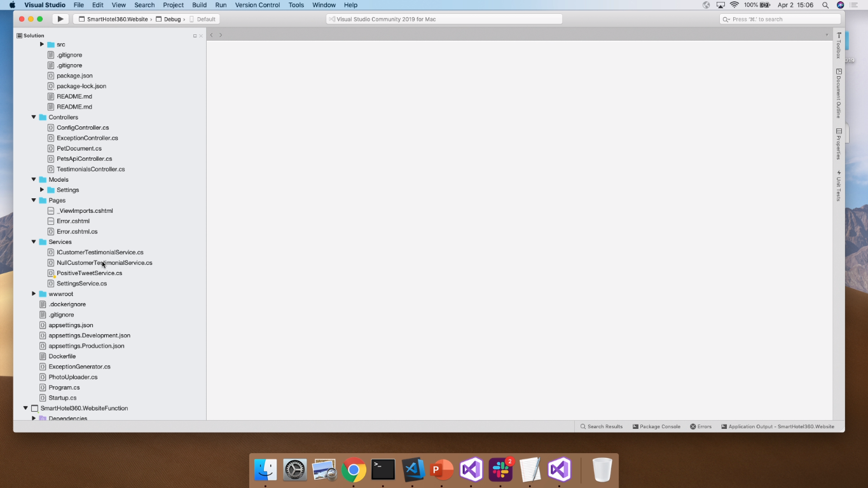Screen dimensions: 868x488
Task: Select _ViewImports.cshtml file
Action: 85,210
